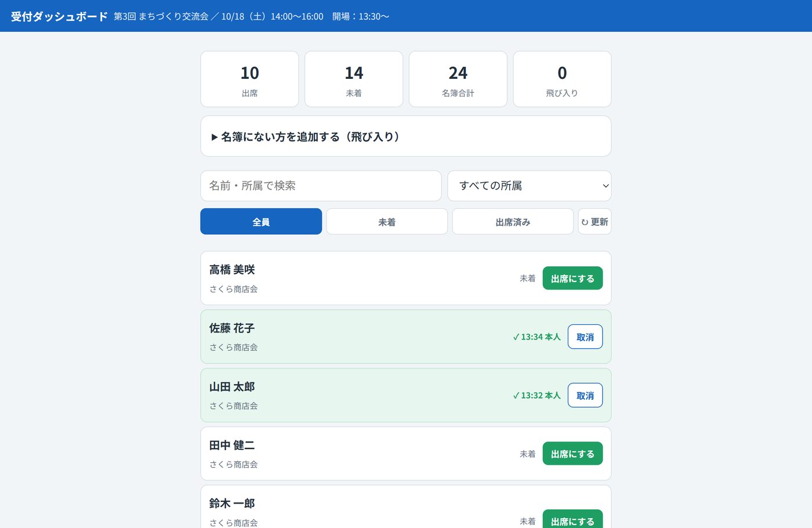
Task: Cancel attendance with 取消 for 山田 太郎
Action: (585, 396)
